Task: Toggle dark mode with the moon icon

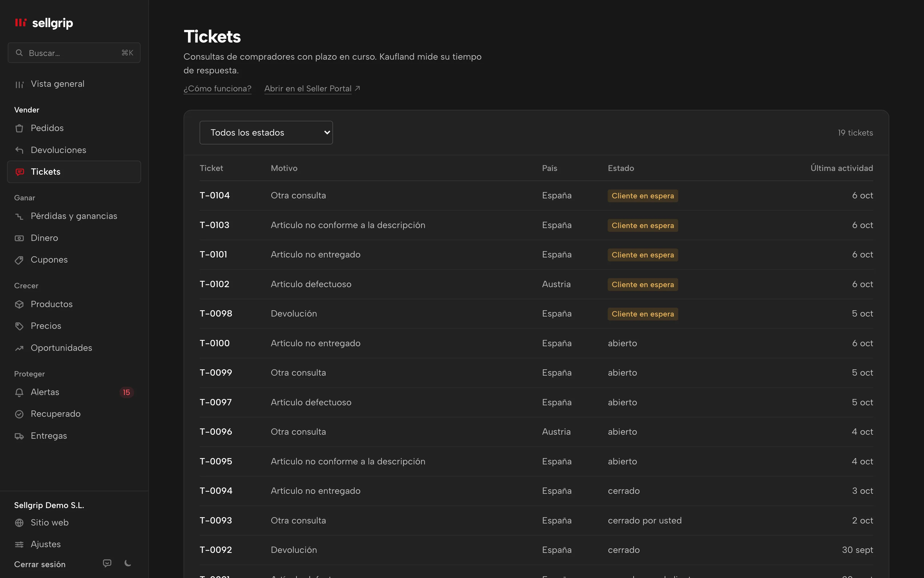Action: (x=128, y=563)
